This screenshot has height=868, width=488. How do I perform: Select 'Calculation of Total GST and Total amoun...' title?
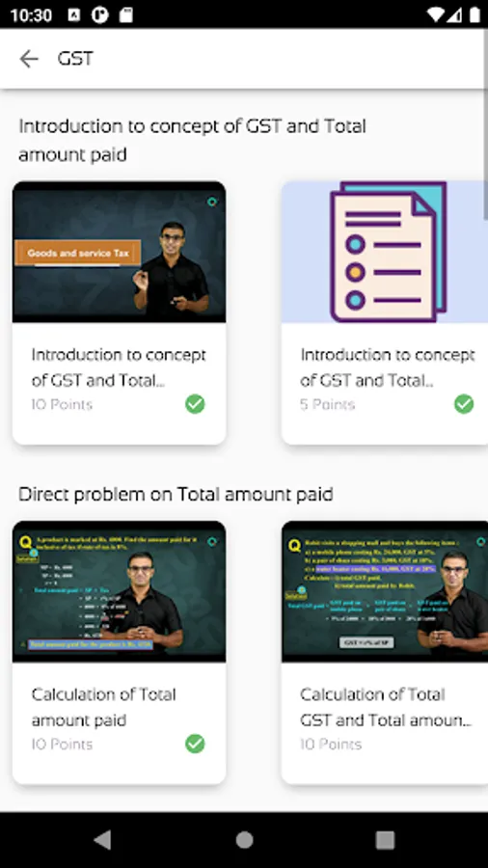386,707
